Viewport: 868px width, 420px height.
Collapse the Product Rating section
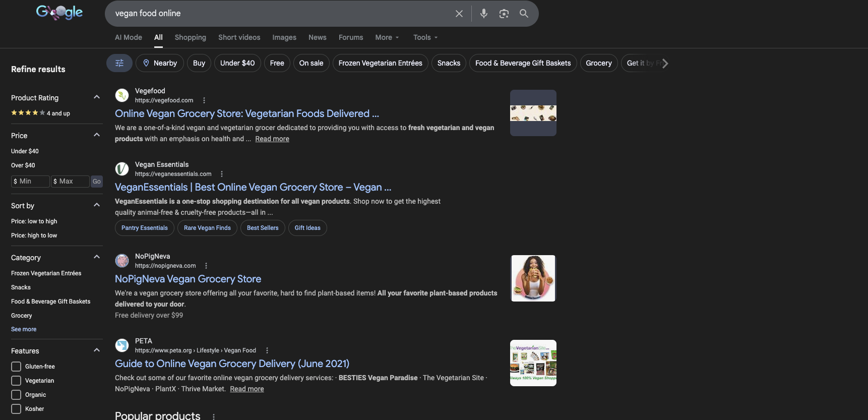(97, 97)
